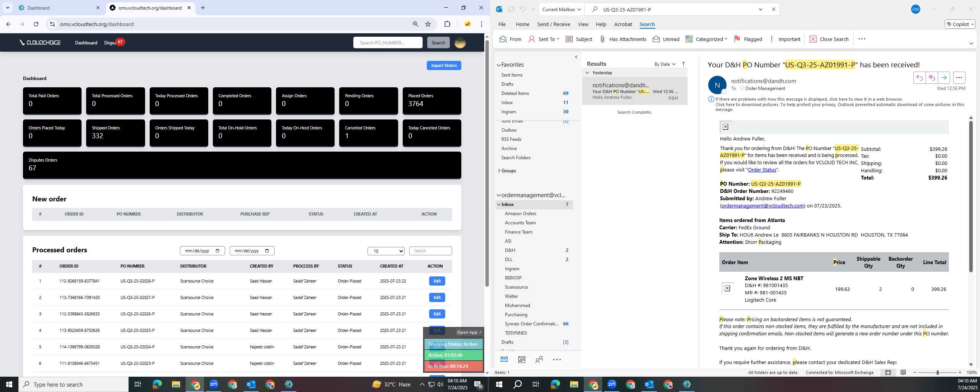Open Outlook Mail view icon
Viewport: 980px width, 392px height.
(x=504, y=359)
